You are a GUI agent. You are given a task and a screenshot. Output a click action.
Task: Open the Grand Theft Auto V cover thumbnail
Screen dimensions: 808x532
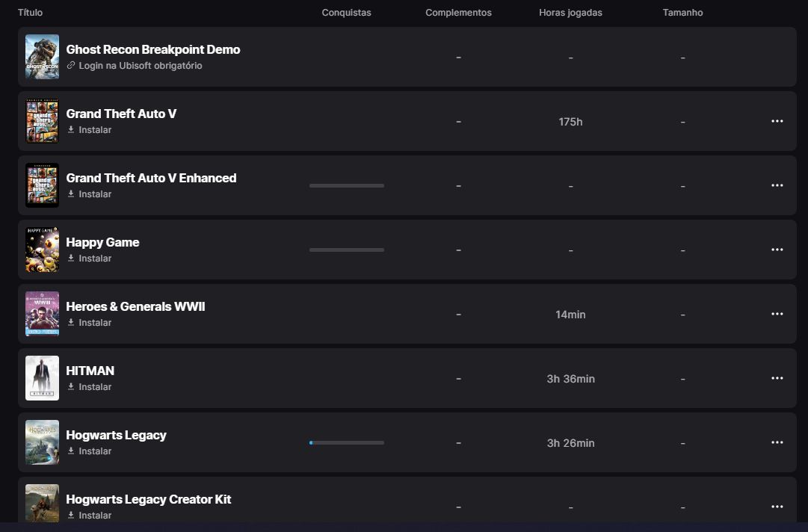43,121
